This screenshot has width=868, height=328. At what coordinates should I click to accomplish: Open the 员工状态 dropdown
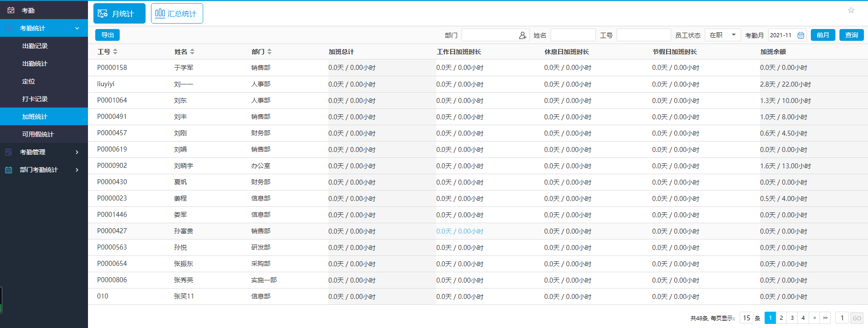click(722, 35)
